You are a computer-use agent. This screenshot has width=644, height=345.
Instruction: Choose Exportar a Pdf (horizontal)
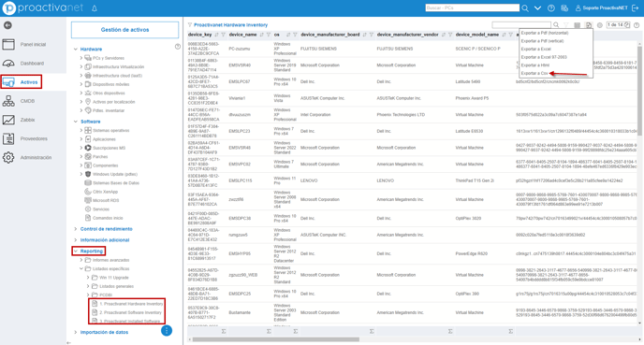[x=545, y=33]
